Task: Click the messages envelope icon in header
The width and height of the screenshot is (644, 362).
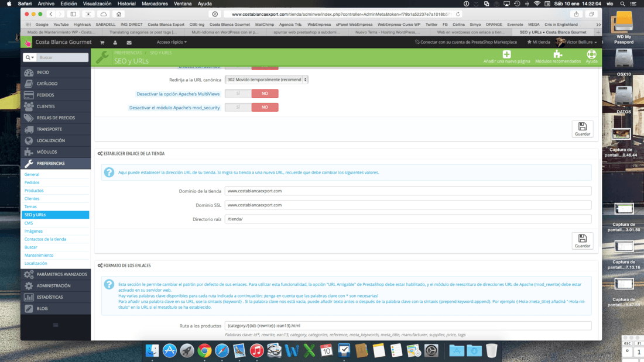Action: coord(129,42)
